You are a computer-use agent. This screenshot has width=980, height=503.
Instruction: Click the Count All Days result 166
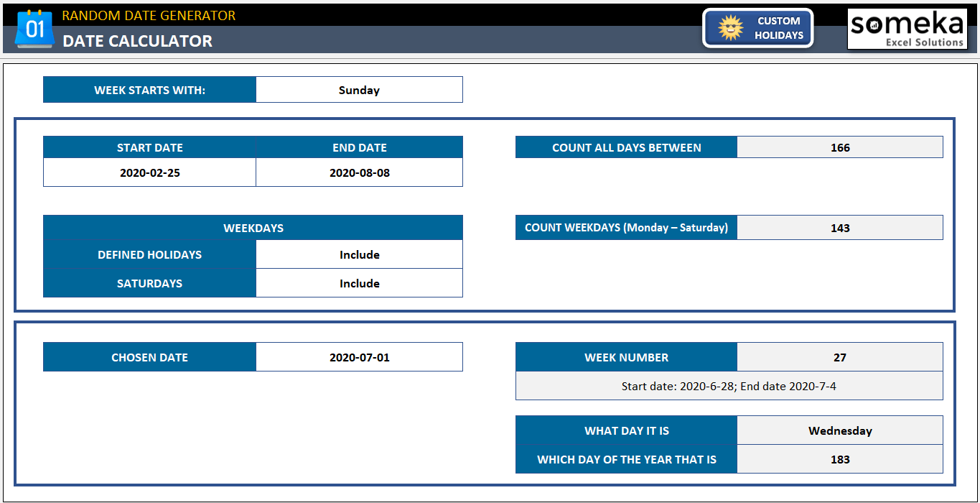[x=840, y=147]
